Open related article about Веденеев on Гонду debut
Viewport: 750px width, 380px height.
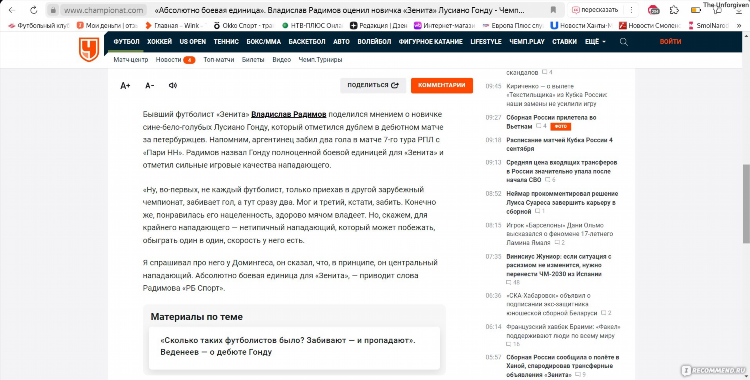(294, 347)
